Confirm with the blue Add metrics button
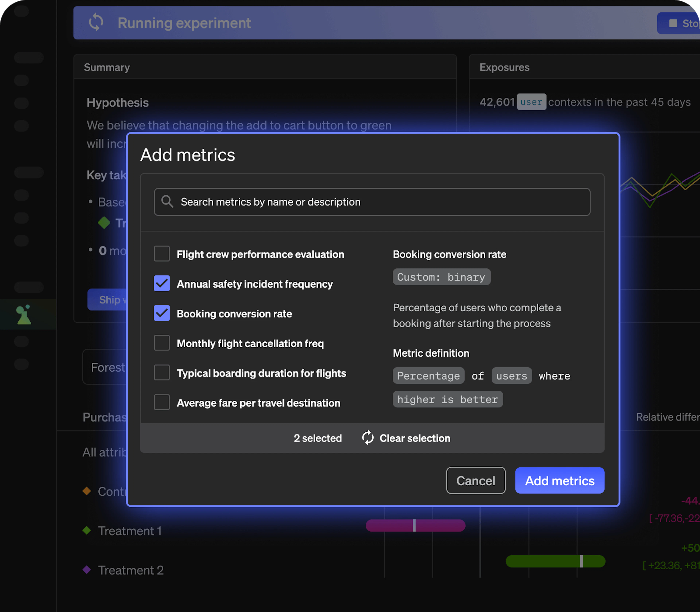The width and height of the screenshot is (700, 612). click(x=559, y=480)
